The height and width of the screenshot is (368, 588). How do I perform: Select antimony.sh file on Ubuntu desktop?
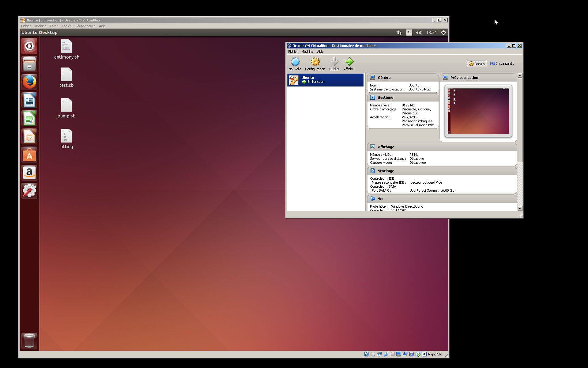pos(66,49)
